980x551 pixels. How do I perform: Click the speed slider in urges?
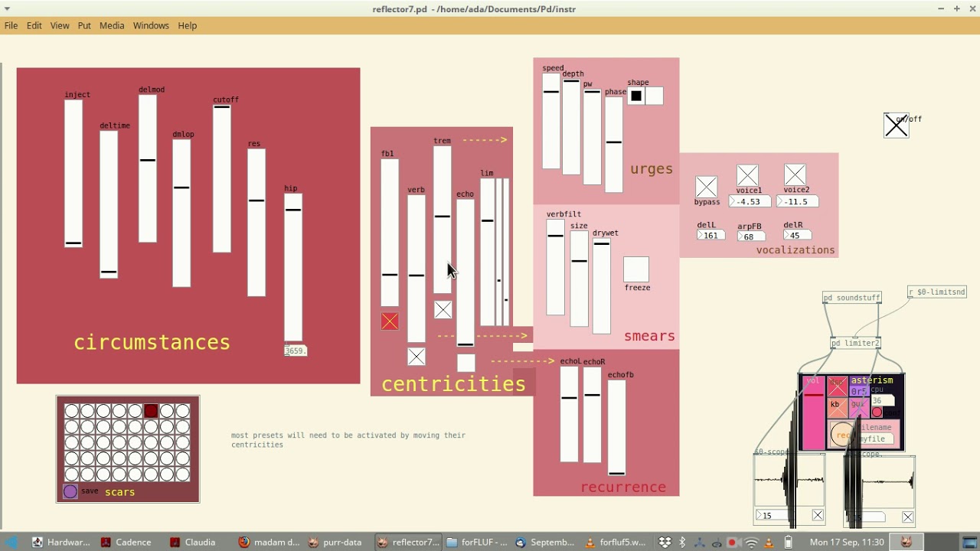[x=551, y=120]
